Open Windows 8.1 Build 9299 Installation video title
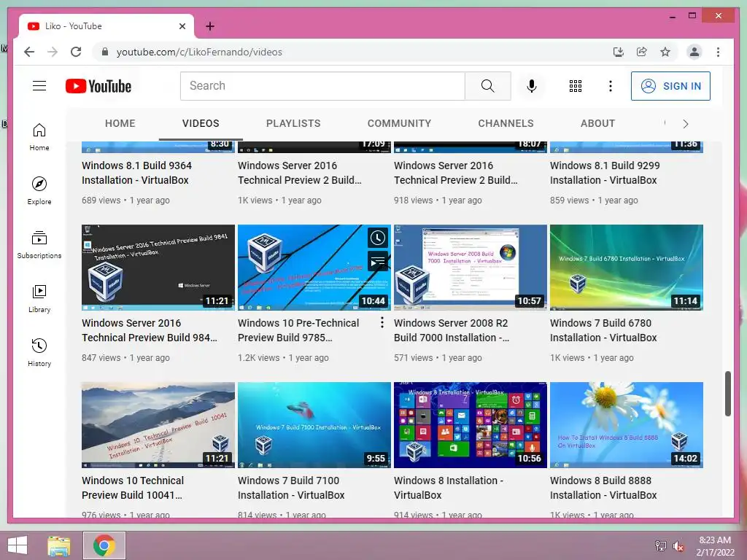This screenshot has width=747, height=560. coord(605,173)
